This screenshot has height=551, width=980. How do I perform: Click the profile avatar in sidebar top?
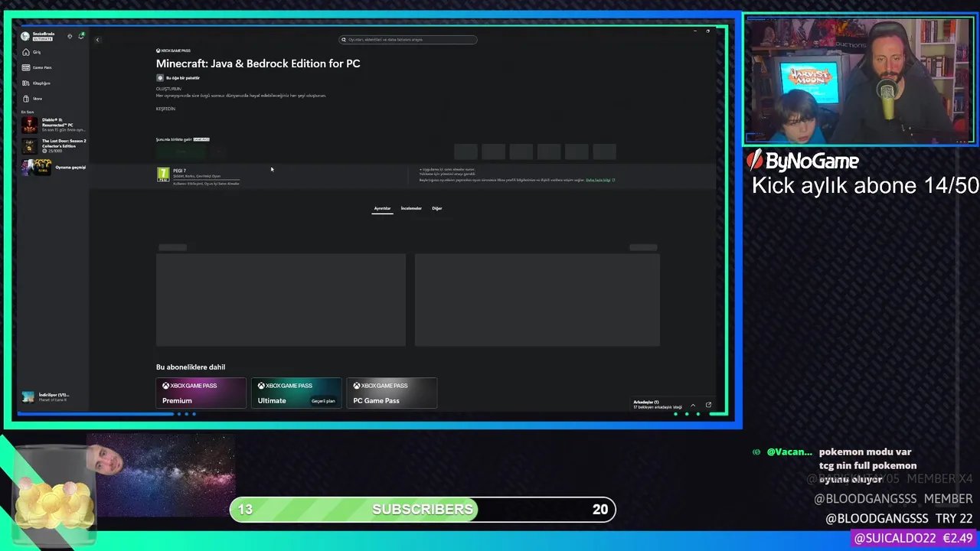[x=25, y=36]
